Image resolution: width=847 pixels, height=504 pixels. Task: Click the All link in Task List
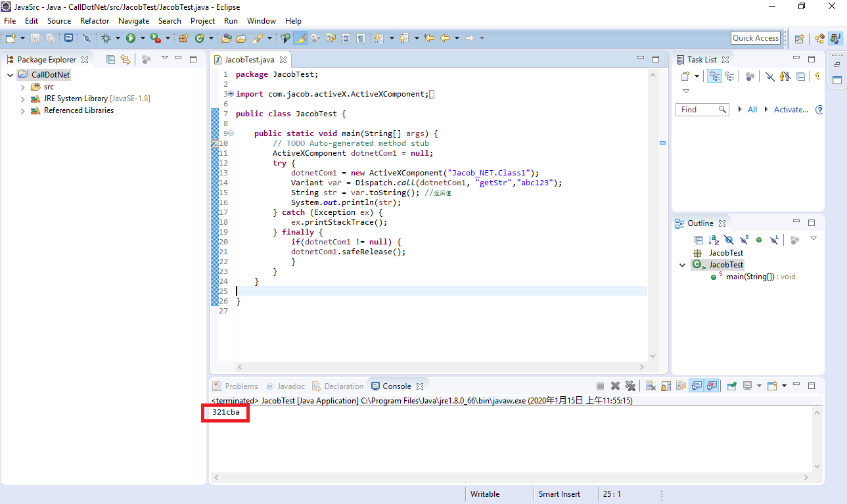click(752, 110)
